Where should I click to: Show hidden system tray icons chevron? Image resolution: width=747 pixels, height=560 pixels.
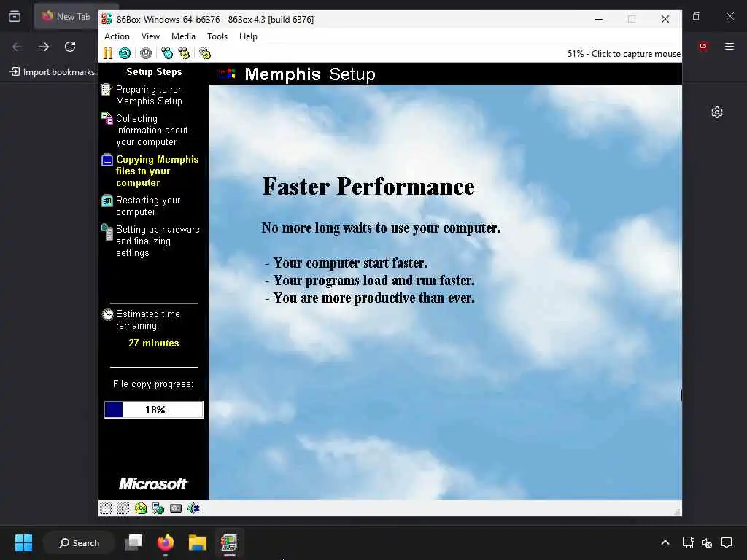[x=665, y=542]
